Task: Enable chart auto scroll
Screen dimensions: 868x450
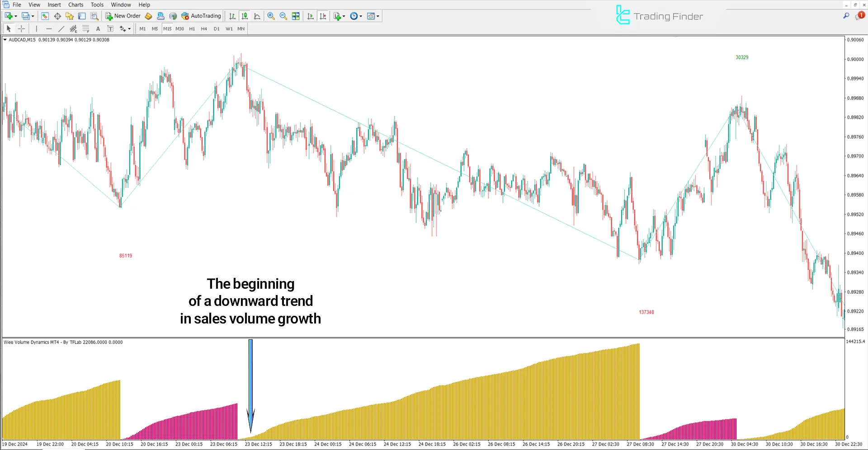Action: [x=311, y=16]
